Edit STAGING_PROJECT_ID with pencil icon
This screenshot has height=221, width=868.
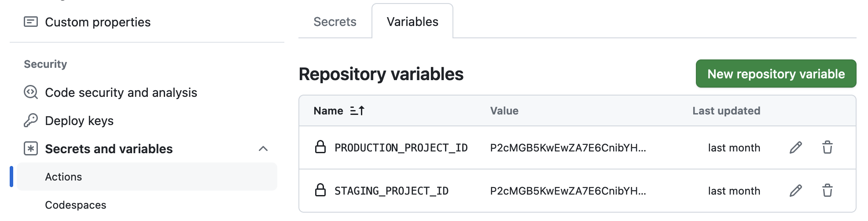pos(796,191)
